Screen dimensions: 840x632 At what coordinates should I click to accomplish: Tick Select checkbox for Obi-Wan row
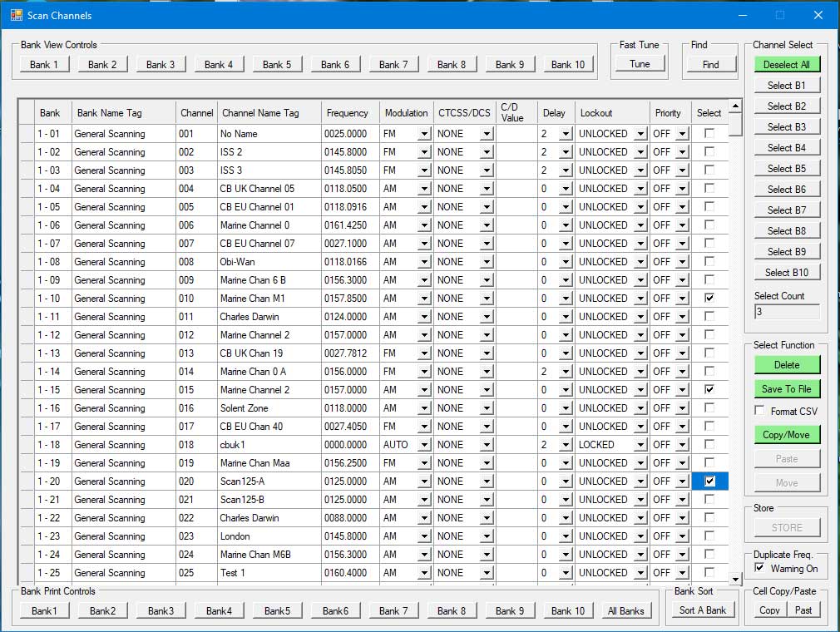click(709, 261)
